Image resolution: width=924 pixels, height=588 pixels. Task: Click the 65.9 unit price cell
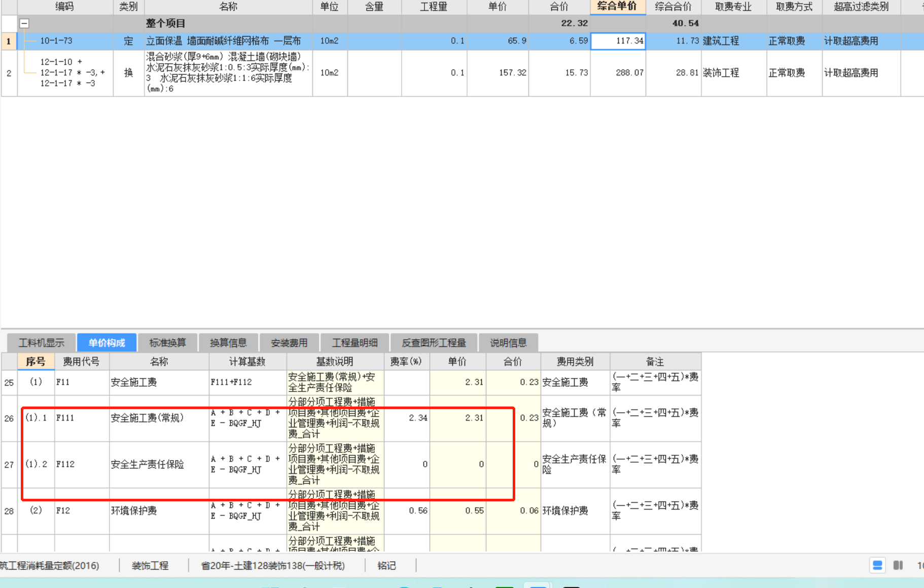pyautogui.click(x=497, y=41)
